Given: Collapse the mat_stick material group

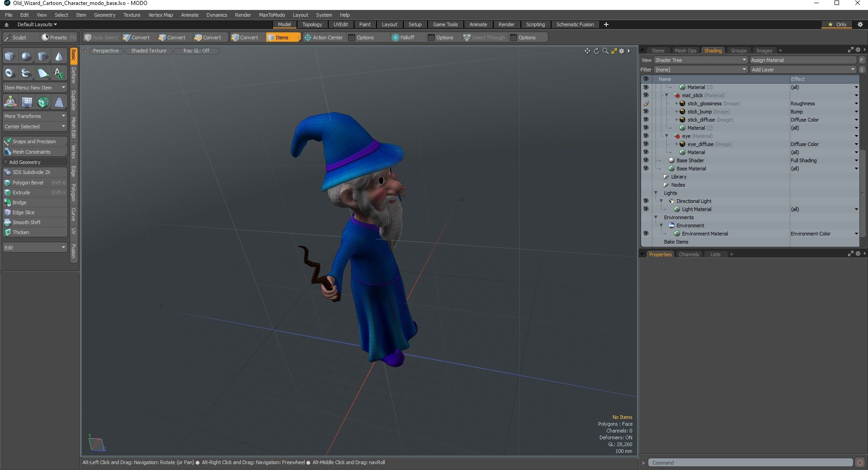Looking at the screenshot, I should tap(666, 95).
